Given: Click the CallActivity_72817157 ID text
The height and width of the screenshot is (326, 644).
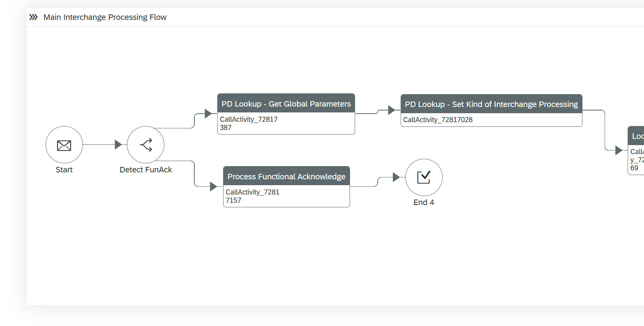Looking at the screenshot, I should point(252,196).
